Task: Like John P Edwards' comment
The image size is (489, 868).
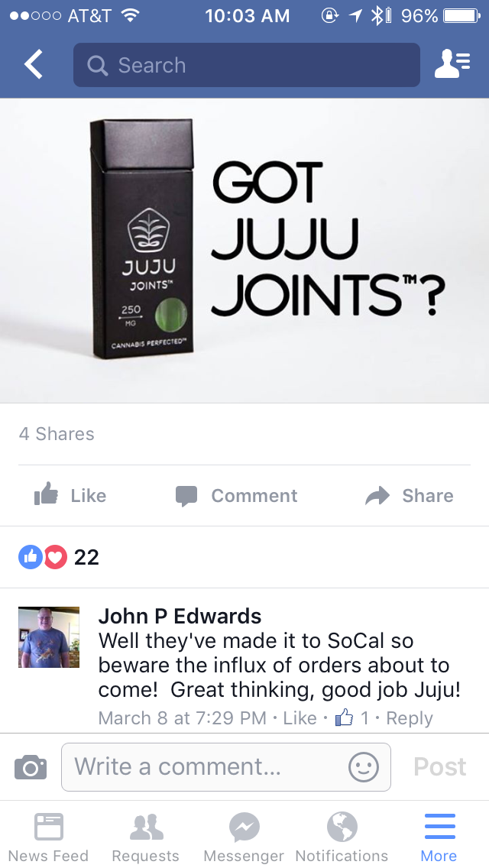Action: pos(300,718)
